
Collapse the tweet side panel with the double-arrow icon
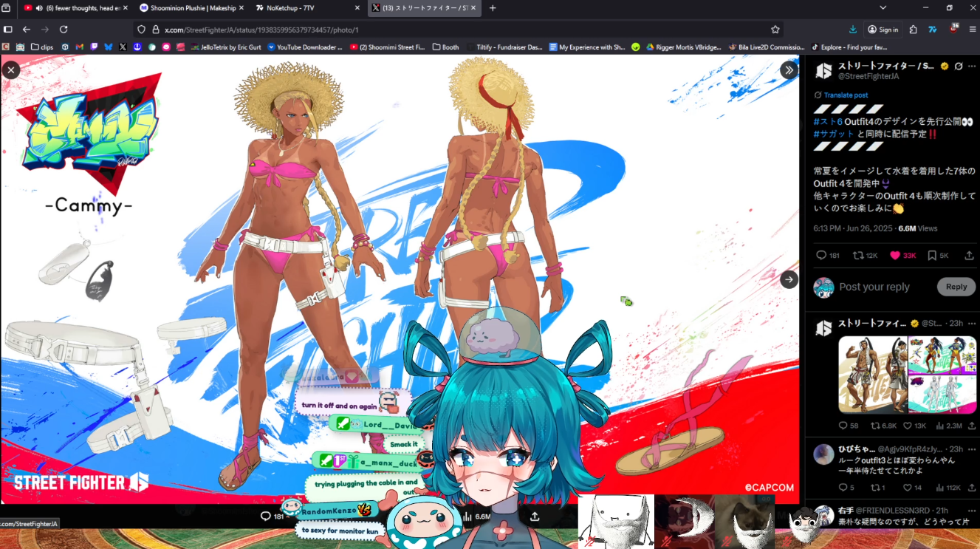click(x=789, y=70)
